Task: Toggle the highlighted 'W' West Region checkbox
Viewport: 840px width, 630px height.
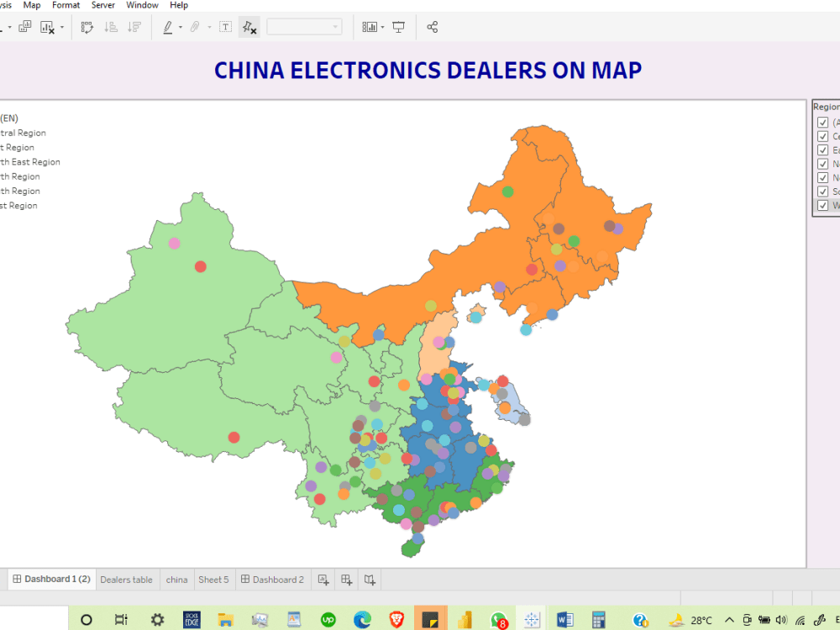Action: (823, 205)
